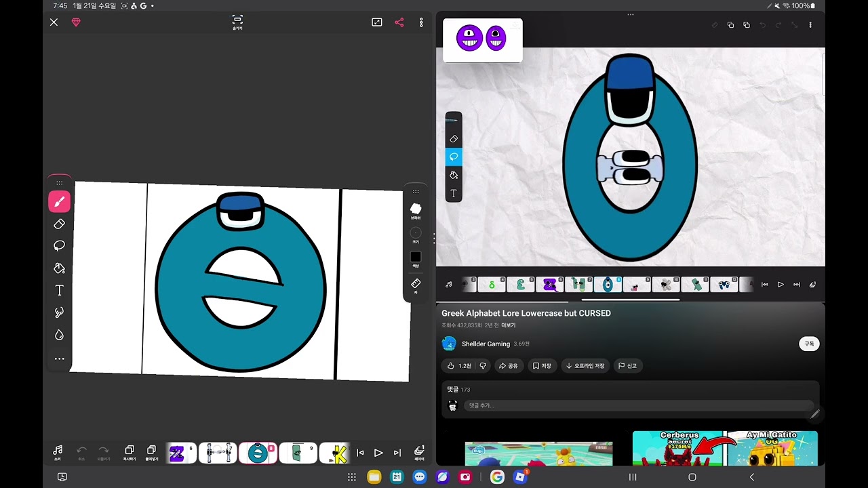Open the Messages app in taskbar
The height and width of the screenshot is (488, 868).
click(x=420, y=477)
